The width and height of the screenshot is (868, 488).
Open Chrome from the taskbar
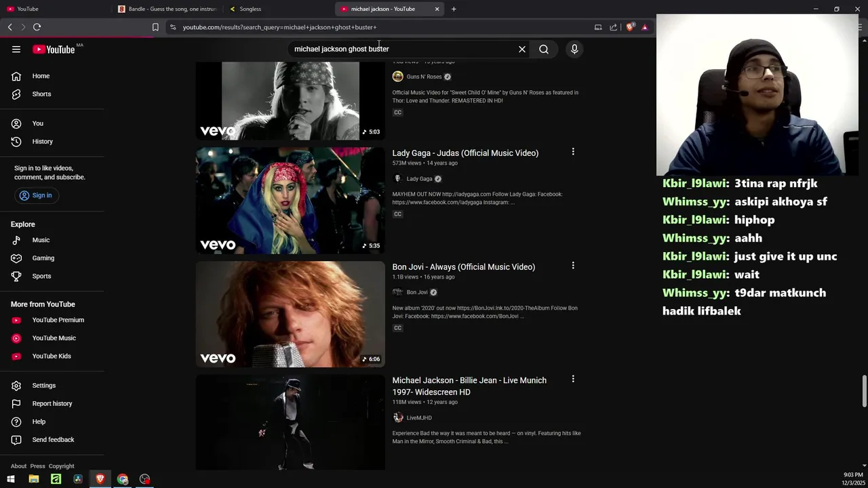tap(123, 479)
